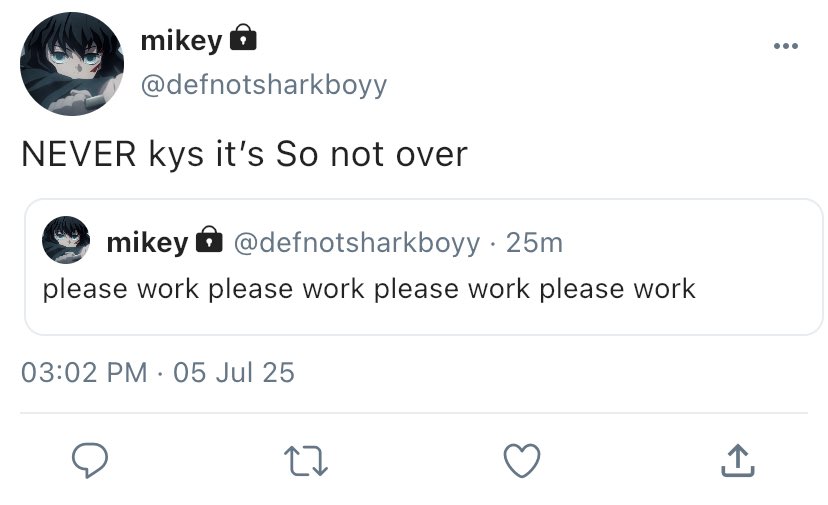
Task: Open quoted tweet via "please work" text
Action: (x=368, y=289)
